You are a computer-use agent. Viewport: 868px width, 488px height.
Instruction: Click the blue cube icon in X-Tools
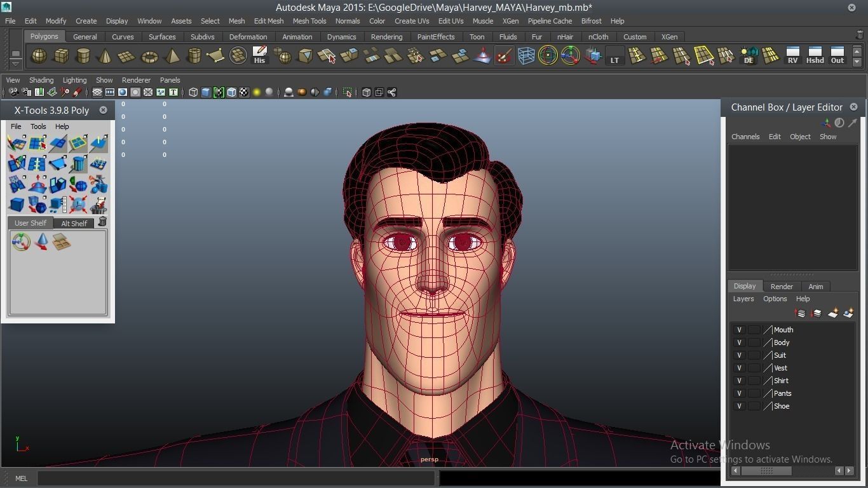[17, 205]
